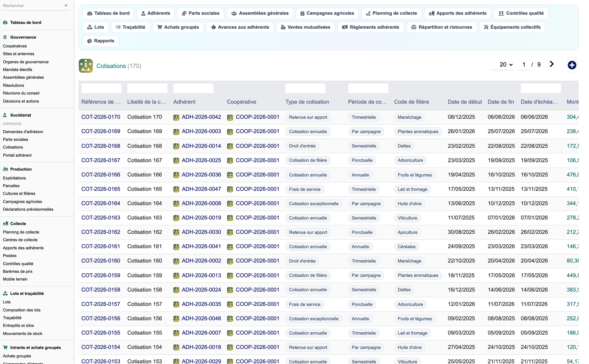Click the Apiculture filière tag
The image size is (589, 364).
pos(407,232)
